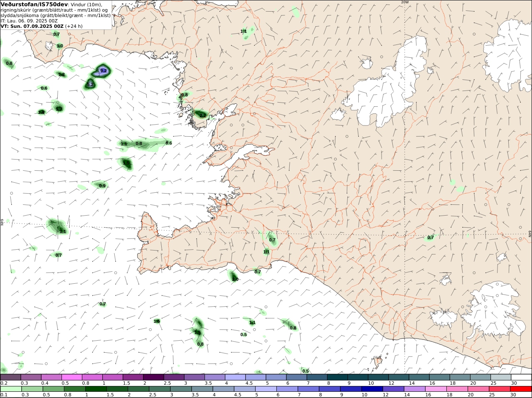Image resolution: width=532 pixels, height=398 pixels.
Task: Click the Veðurstofan/IS750dev title text
Action: click(x=34, y=4)
